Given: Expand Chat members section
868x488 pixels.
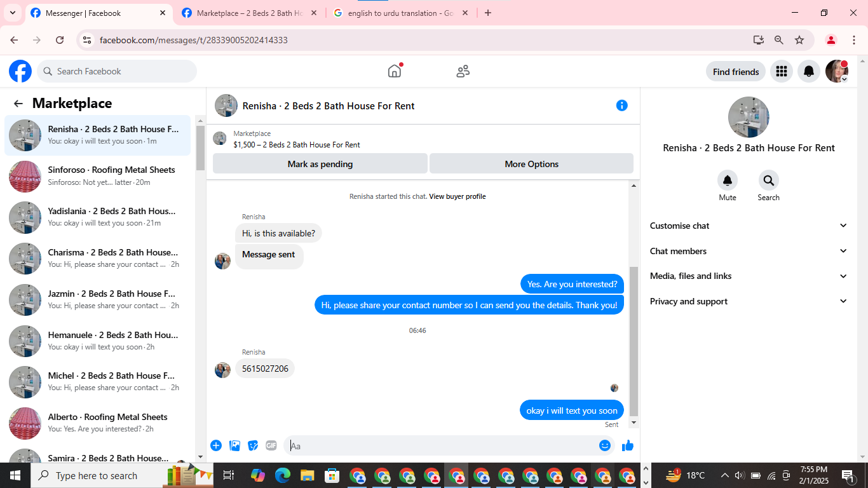Looking at the screenshot, I should tap(749, 251).
